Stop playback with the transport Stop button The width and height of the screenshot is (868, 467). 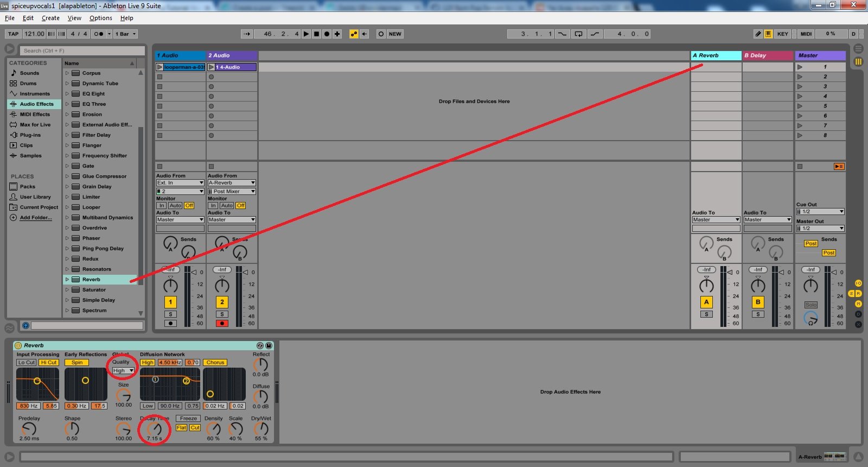point(317,34)
